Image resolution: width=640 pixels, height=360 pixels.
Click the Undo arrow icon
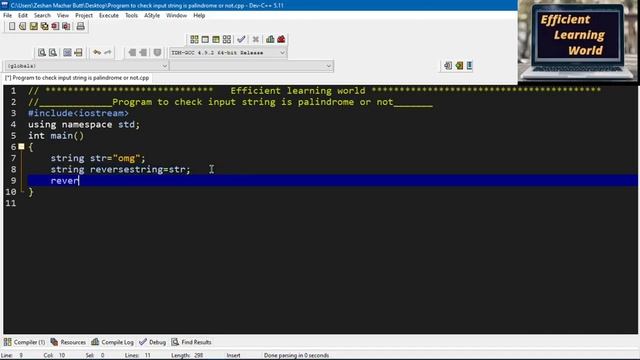(x=97, y=52)
